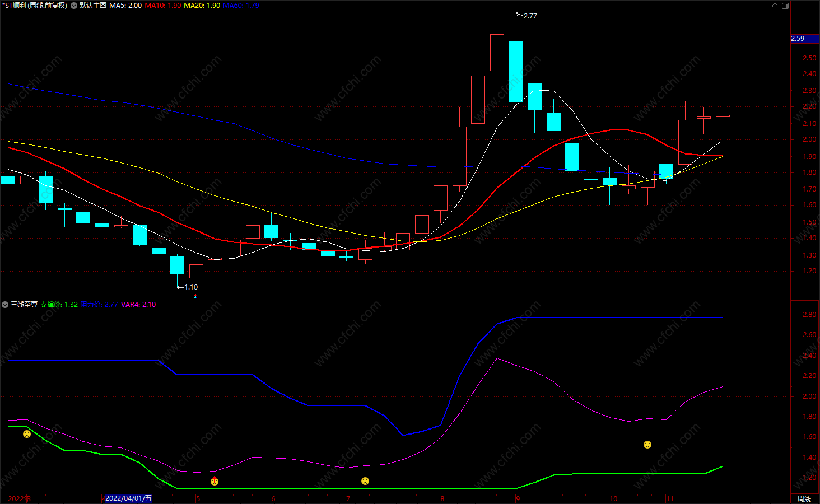Click the 周线 period button at bottom right
This screenshot has height=504, width=820.
(804, 498)
